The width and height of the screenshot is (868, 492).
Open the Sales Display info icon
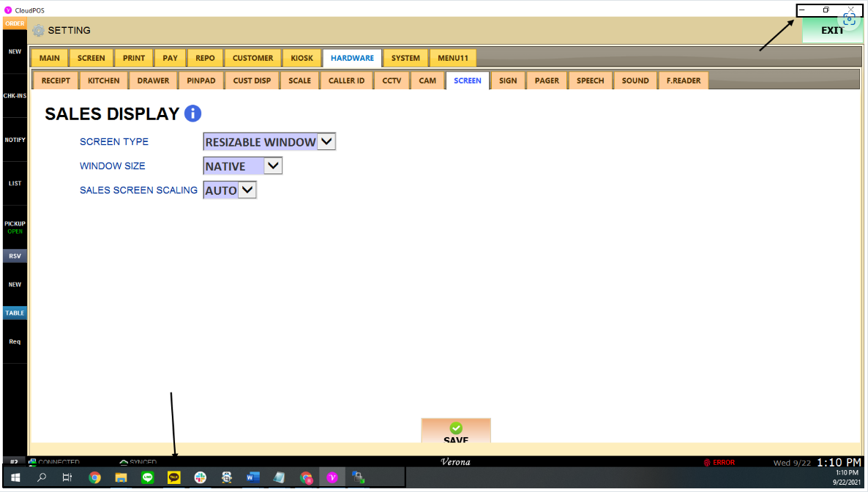coord(192,113)
